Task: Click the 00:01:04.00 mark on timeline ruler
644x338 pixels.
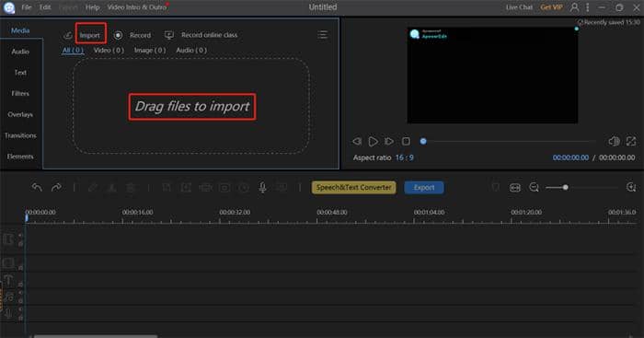Action: pos(429,212)
